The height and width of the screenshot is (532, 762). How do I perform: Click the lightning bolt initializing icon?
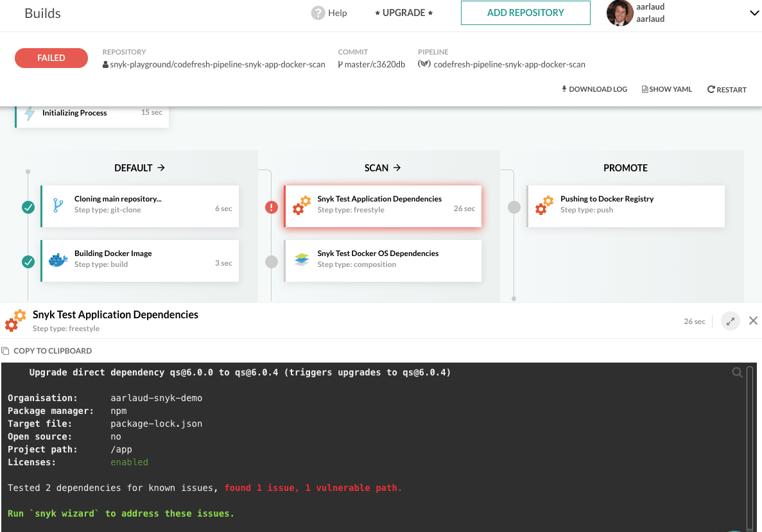[x=30, y=113]
